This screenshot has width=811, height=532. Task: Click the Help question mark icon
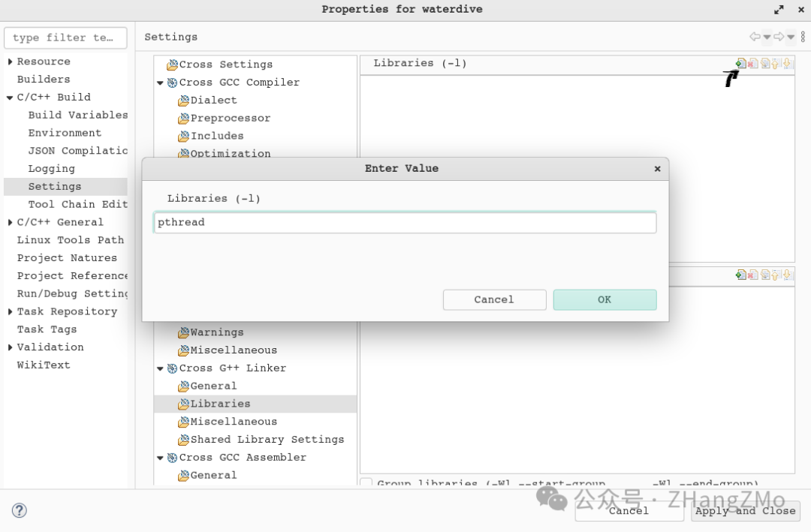click(19, 510)
